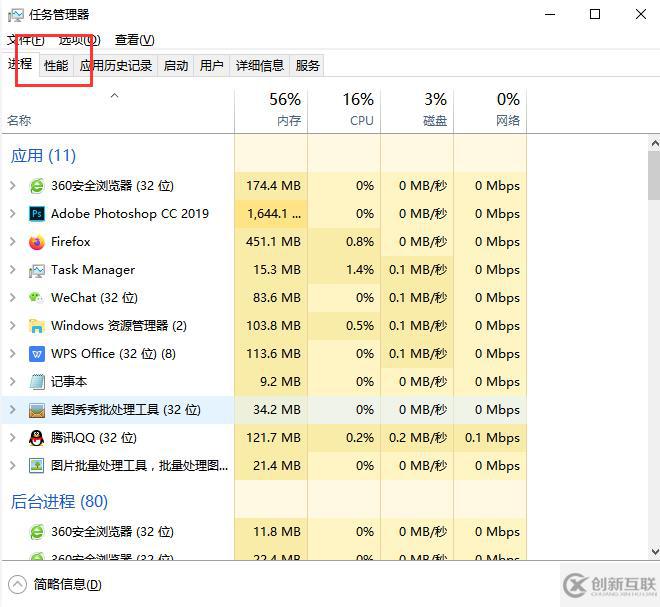Click 腾讯QQ disk value 0.2 MB/秒
Viewport: 660px width, 607px height.
pyautogui.click(x=418, y=438)
